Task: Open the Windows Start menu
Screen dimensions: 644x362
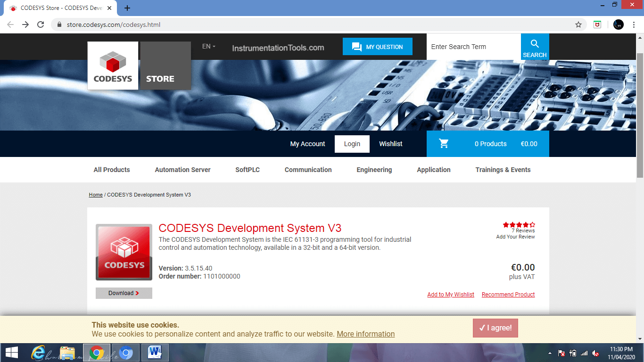Action: 12,353
